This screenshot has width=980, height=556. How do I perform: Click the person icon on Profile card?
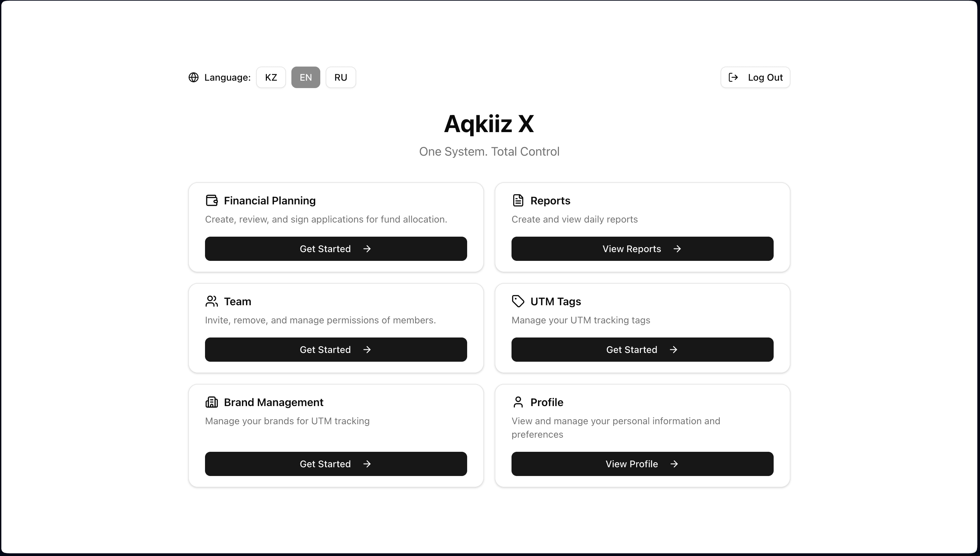[518, 402]
